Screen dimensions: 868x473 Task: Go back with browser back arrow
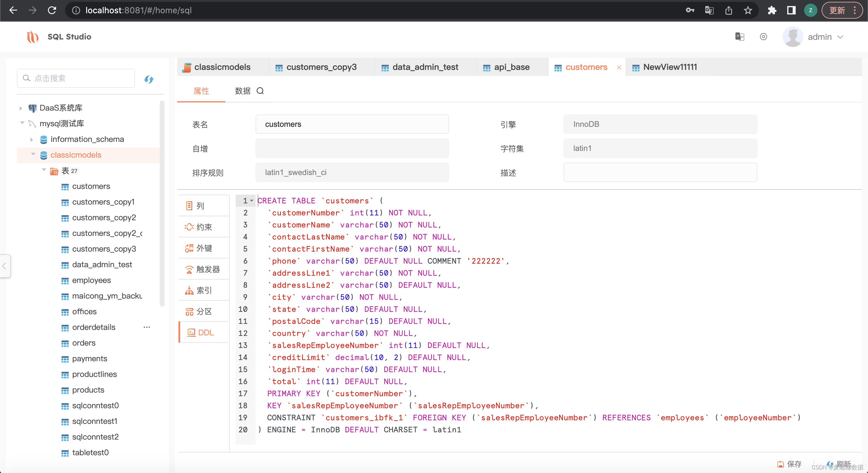click(x=13, y=10)
